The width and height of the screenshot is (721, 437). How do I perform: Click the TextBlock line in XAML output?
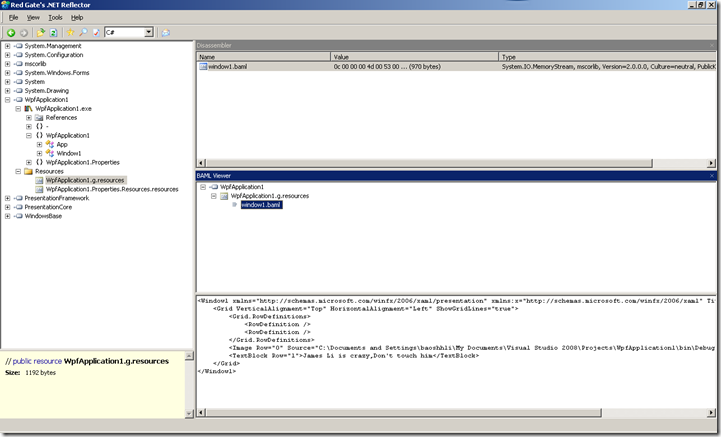(354, 356)
